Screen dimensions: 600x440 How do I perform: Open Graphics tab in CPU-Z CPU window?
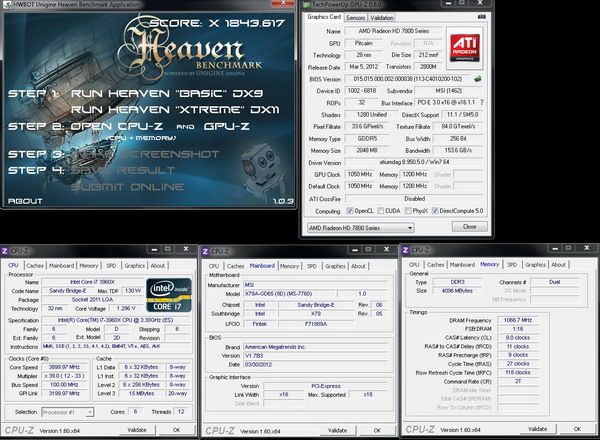click(135, 265)
